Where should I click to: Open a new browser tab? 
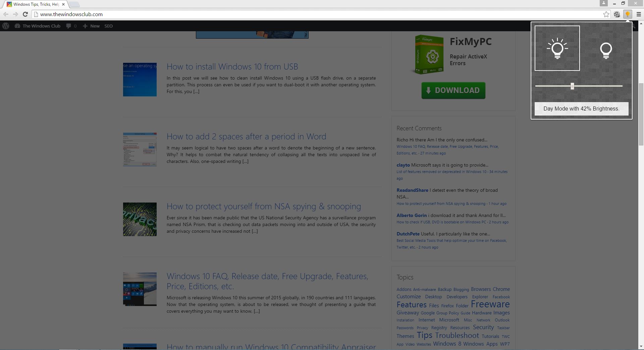point(74,4)
